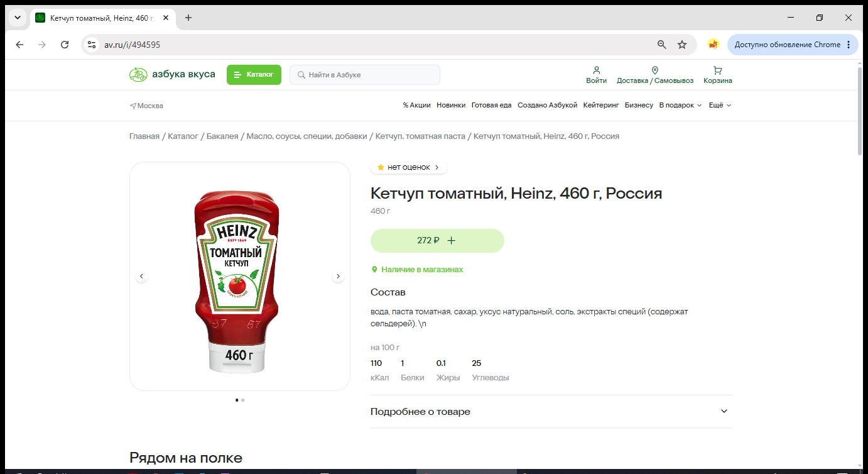Image resolution: width=868 pixels, height=474 pixels.
Task: Click the 0.1 Жиры value
Action: pos(441,363)
